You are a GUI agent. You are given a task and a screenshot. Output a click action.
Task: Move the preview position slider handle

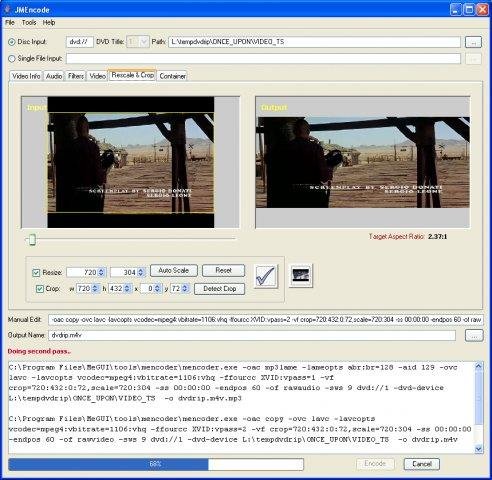[x=32, y=240]
